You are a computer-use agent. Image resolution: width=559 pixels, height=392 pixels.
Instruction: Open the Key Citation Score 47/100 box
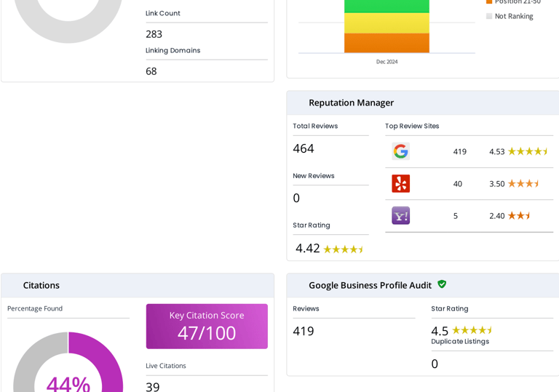point(207,326)
